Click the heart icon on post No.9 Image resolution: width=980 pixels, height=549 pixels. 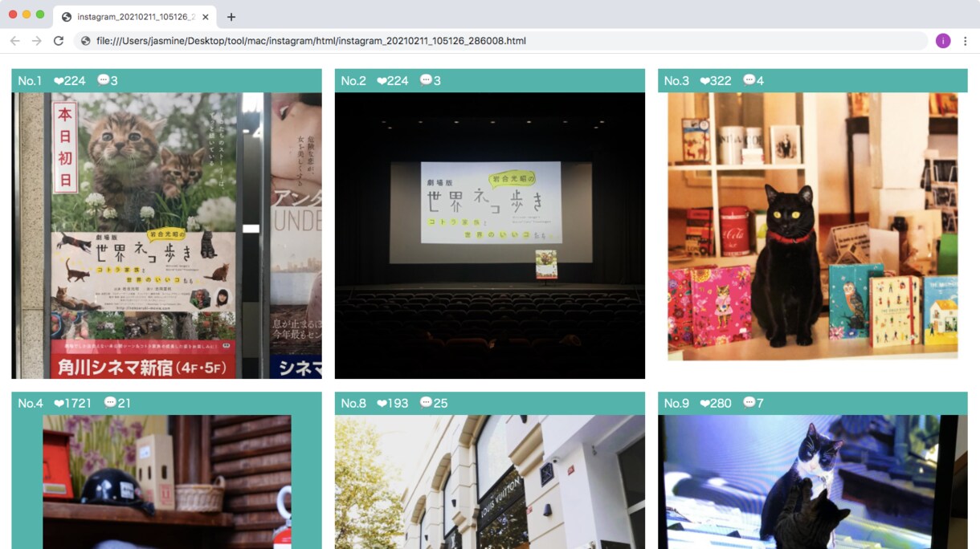click(704, 404)
